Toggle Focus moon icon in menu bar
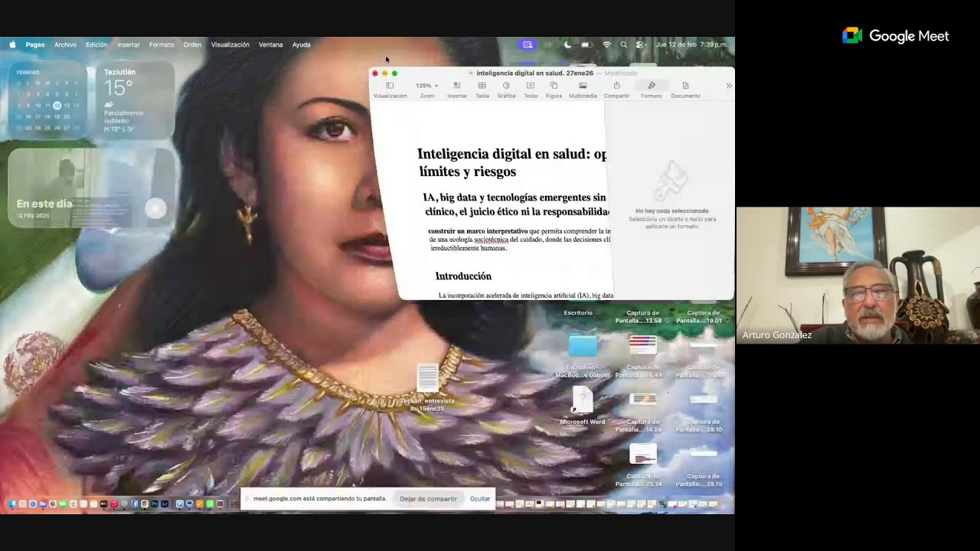Viewport: 980px width, 551px height. [x=567, y=44]
